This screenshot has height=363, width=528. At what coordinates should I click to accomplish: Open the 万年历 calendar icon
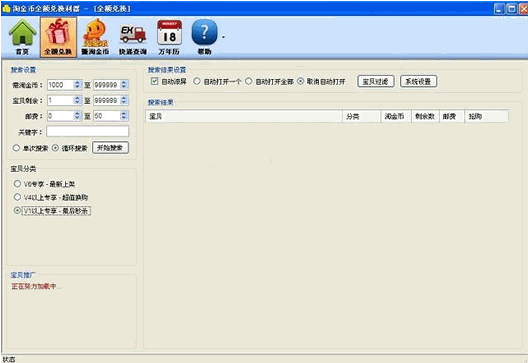tap(169, 37)
